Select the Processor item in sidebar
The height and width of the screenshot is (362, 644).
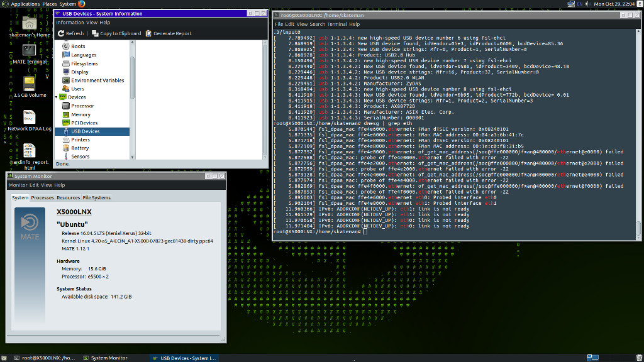pos(82,106)
